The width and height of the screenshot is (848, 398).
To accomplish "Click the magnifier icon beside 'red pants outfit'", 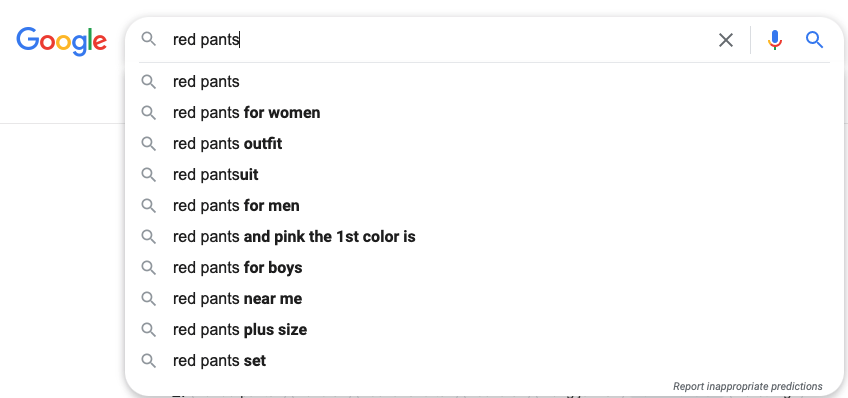I will [149, 144].
